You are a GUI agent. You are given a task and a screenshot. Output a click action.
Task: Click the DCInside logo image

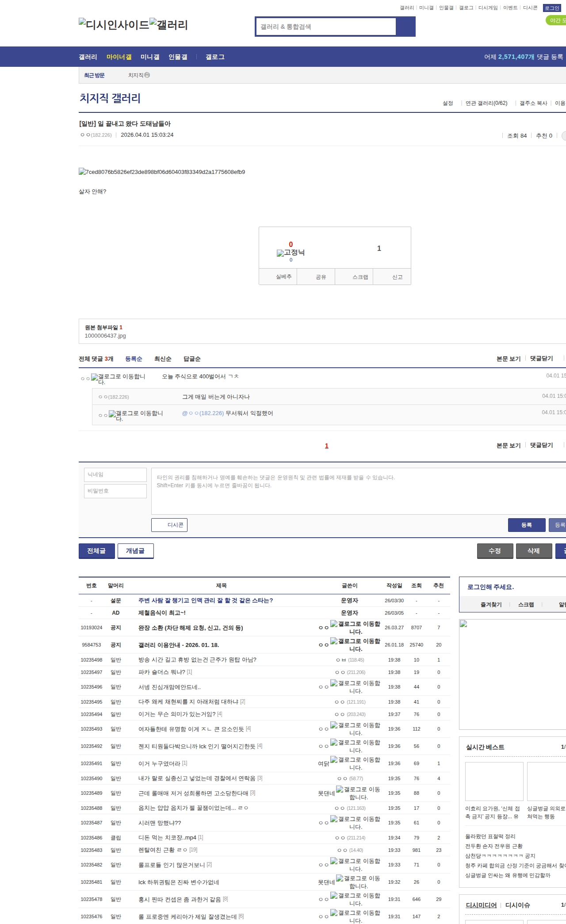(x=114, y=25)
